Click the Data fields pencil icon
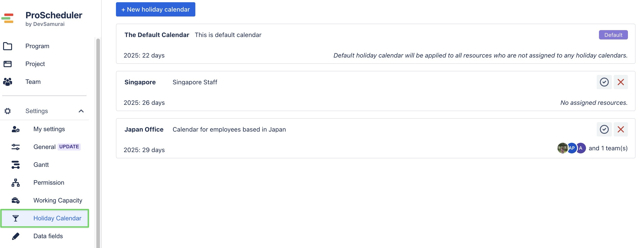This screenshot has height=248, width=644. (16, 236)
